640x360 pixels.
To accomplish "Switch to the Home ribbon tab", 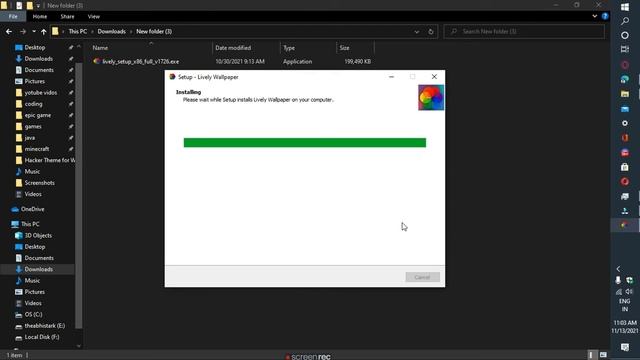I will pos(40,16).
